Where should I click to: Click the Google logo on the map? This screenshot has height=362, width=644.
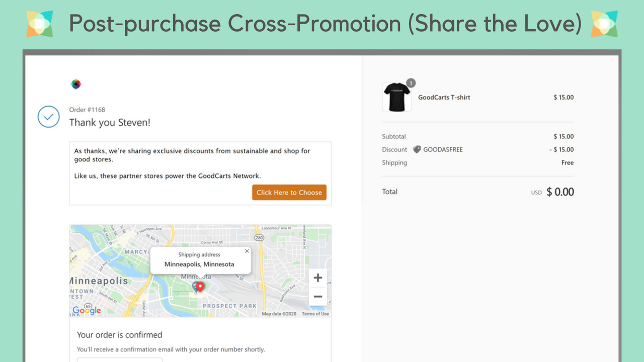tap(87, 310)
